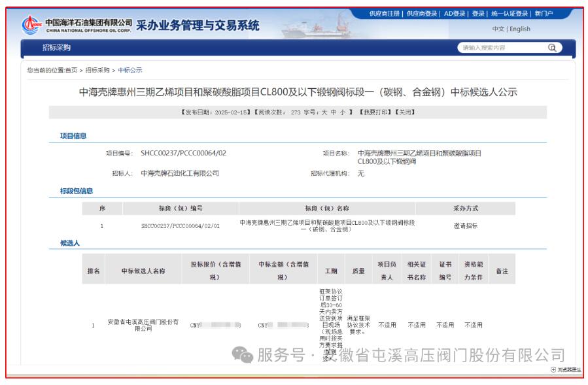Click the 登录 link in top bar
This screenshot has height=385, width=588.
pos(478,14)
